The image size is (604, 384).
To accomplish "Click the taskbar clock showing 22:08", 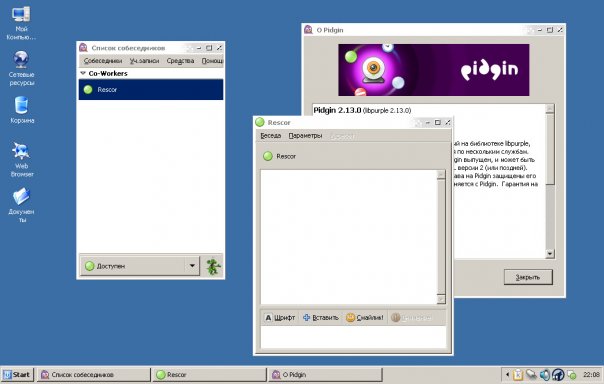I will point(591,375).
